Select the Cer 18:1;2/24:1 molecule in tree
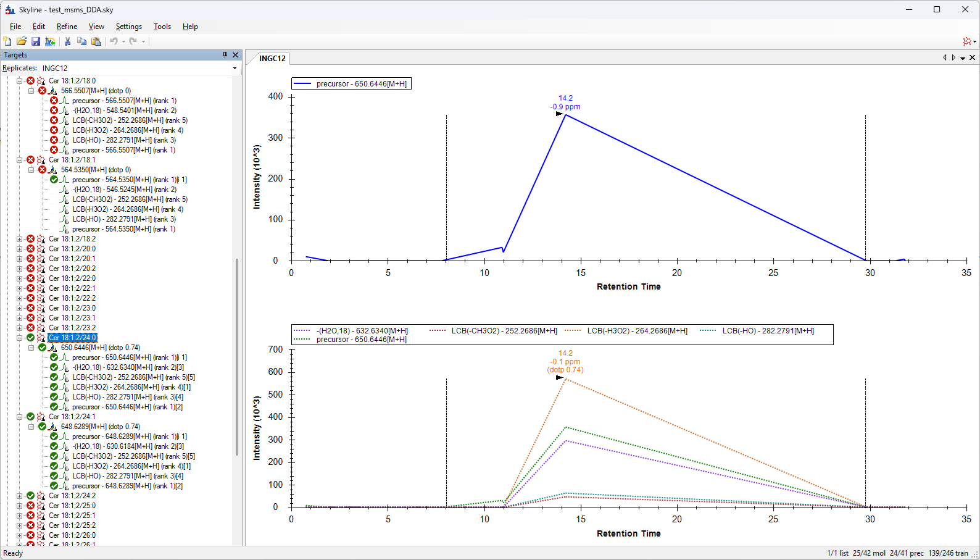Viewport: 980px width, 560px height. click(72, 417)
